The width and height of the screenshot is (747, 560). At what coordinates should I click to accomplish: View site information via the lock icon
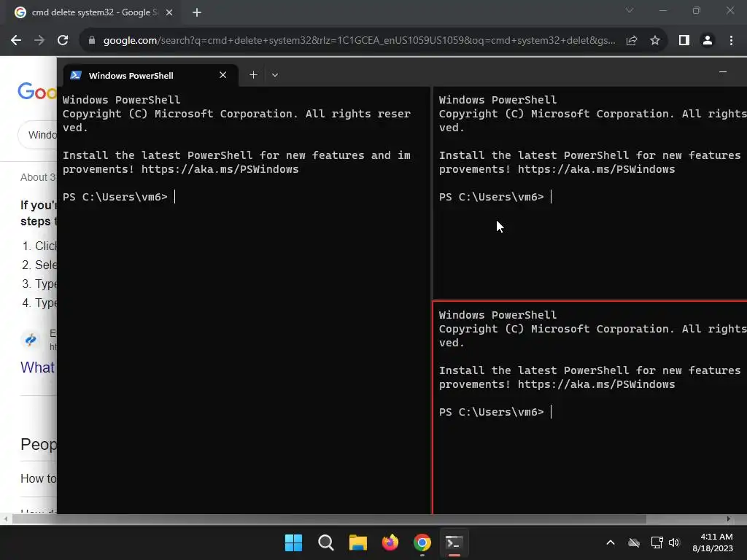coord(92,41)
